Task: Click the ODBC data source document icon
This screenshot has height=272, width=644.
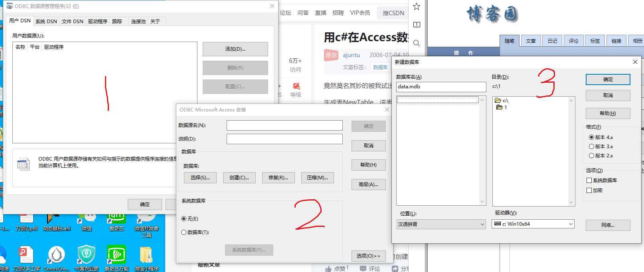Action: [x=24, y=164]
